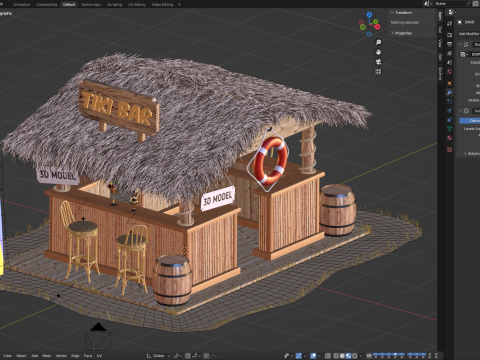The height and width of the screenshot is (360, 480).
Task: Open the View menu in viewport header
Action: coord(7,356)
